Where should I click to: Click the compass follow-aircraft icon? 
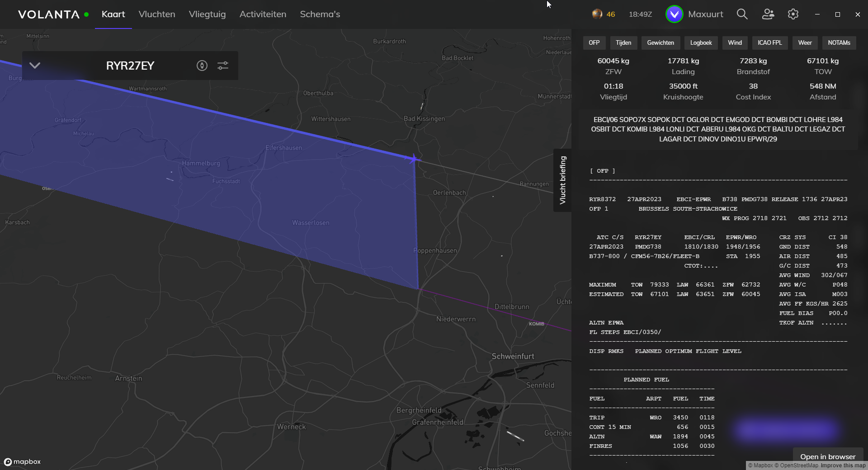coord(202,66)
